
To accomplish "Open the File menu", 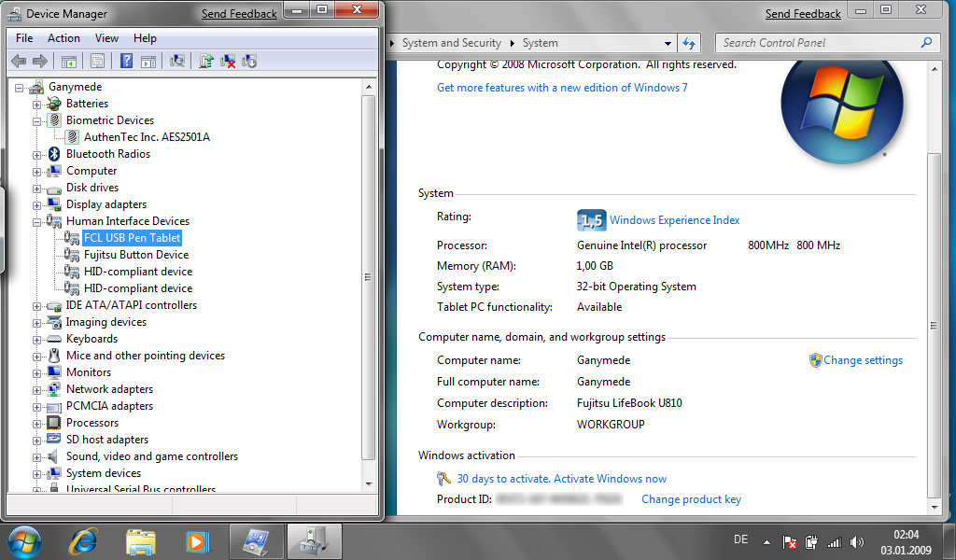I will coord(24,37).
